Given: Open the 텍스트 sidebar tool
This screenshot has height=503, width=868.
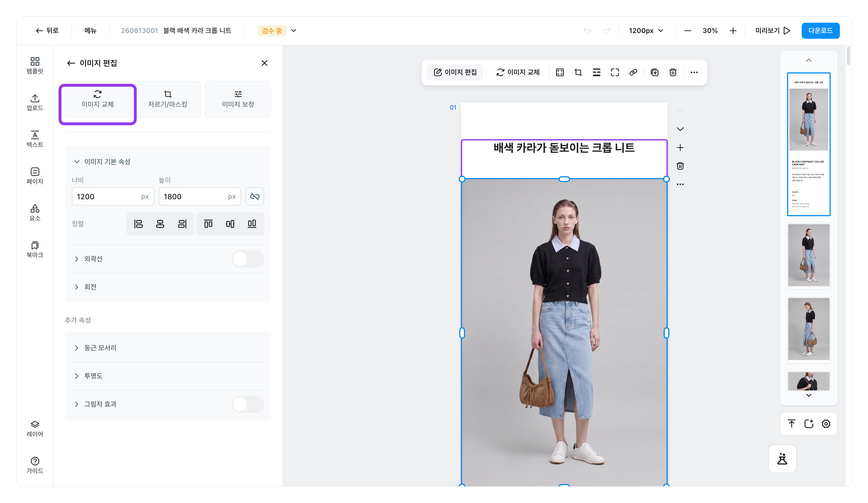Looking at the screenshot, I should click(x=35, y=139).
